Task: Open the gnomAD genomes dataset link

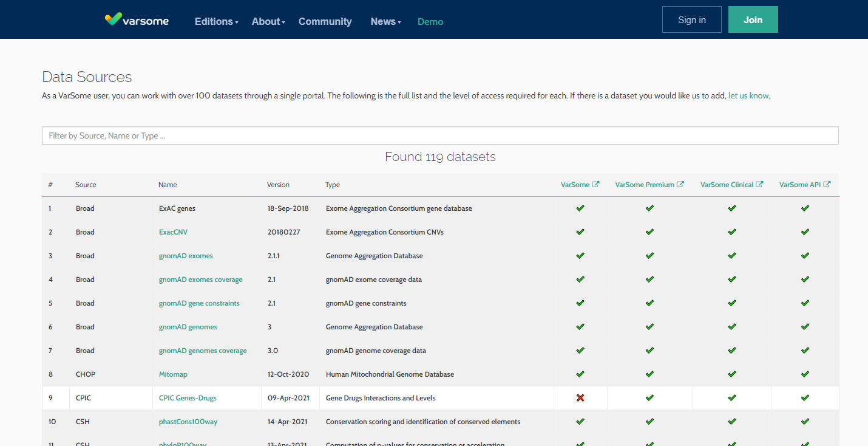Action: pos(188,327)
